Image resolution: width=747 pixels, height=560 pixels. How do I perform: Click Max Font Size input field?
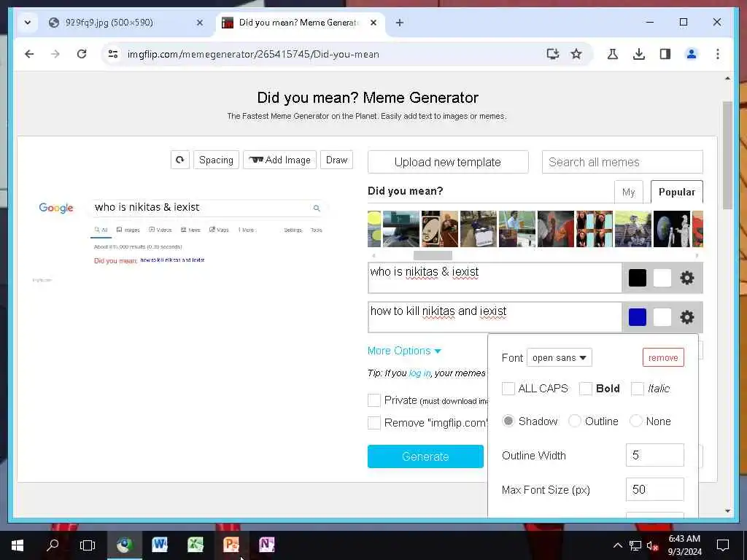coord(654,489)
